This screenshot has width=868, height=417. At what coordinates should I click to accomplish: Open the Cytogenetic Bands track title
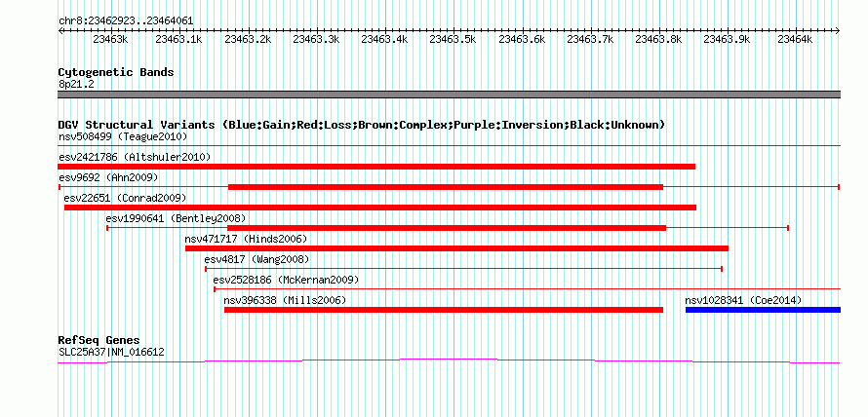click(116, 72)
